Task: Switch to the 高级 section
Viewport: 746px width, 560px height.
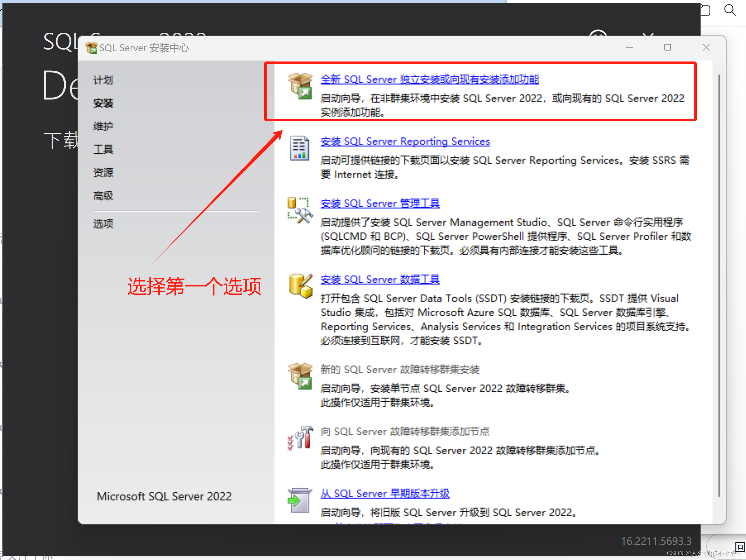Action: [x=103, y=196]
